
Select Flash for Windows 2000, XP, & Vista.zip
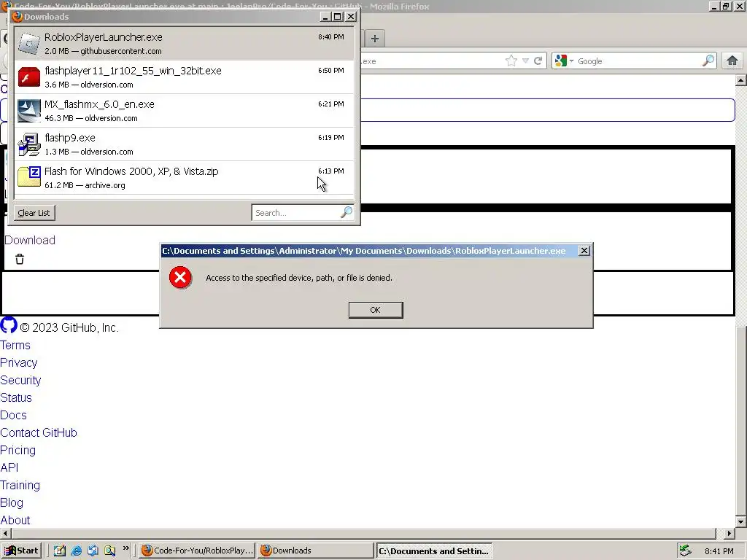point(185,178)
